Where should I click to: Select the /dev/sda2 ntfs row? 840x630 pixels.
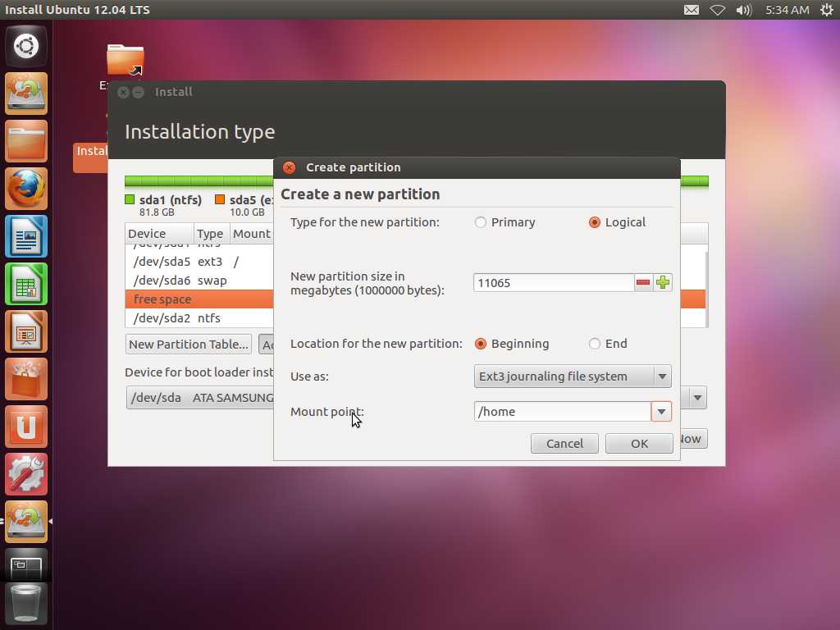[199, 318]
